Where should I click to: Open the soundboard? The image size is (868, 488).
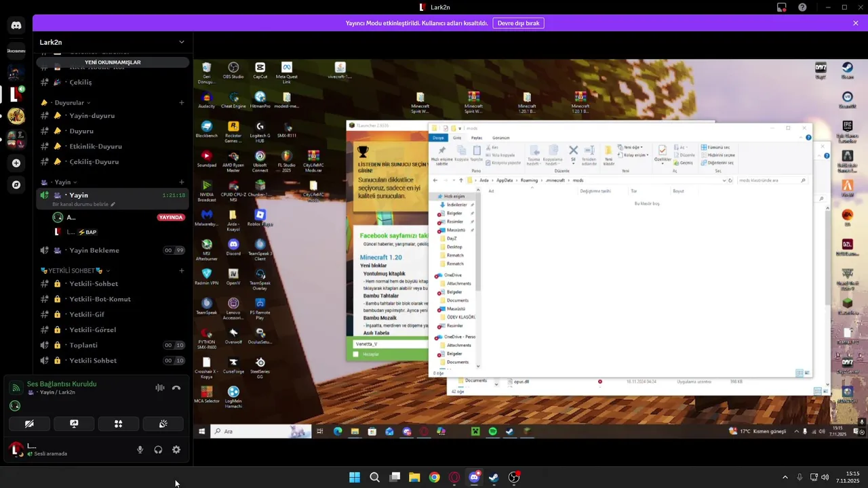pyautogui.click(x=163, y=424)
